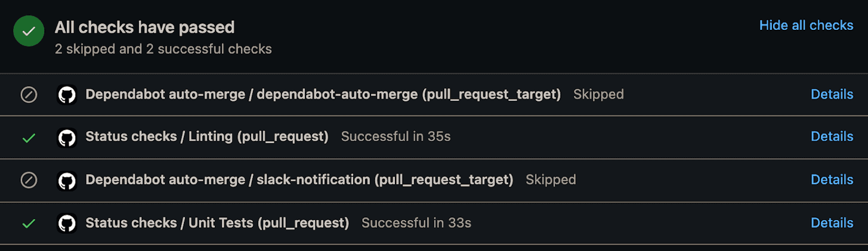
Task: Click GitHub logo beside Linting check
Action: tap(67, 138)
